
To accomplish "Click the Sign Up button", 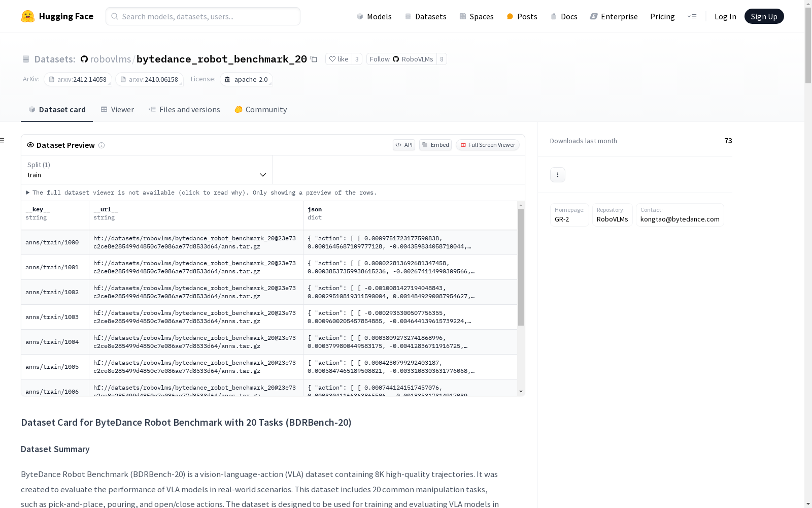I will [764, 16].
